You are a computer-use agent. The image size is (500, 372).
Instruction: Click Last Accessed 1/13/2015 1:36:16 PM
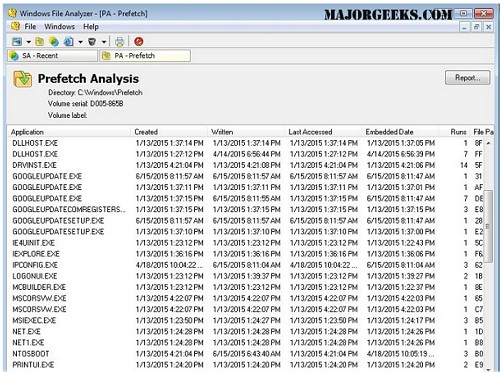[324, 254]
